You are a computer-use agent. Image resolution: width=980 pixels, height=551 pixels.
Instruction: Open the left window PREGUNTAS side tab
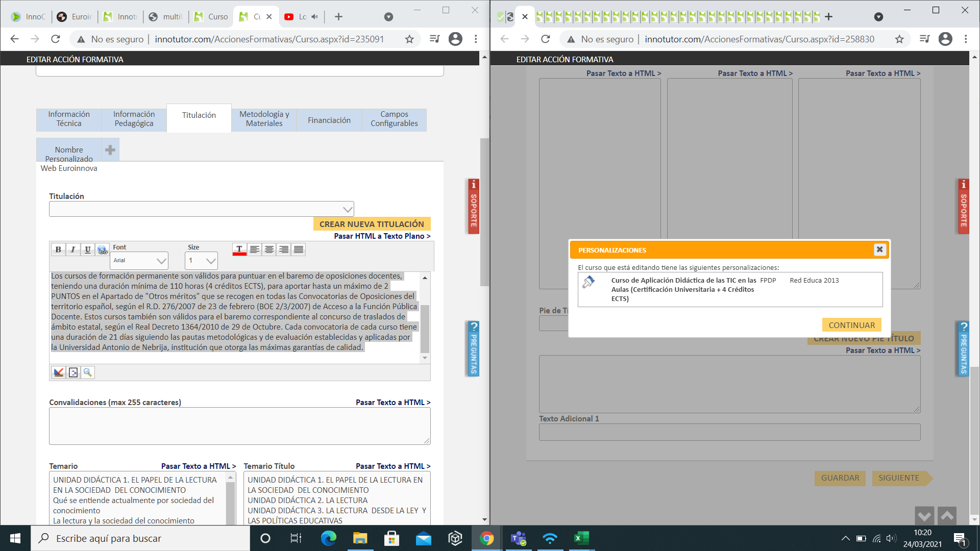click(474, 349)
